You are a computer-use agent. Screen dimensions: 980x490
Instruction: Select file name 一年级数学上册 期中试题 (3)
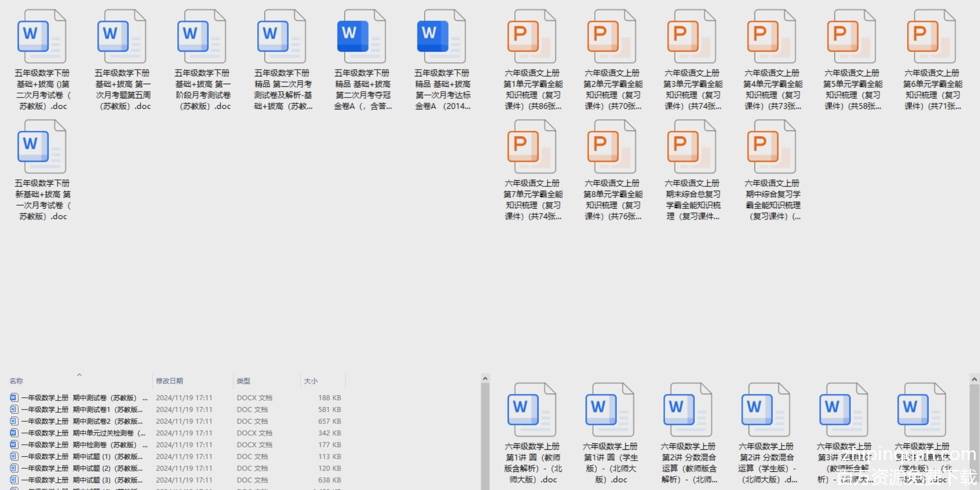82,480
